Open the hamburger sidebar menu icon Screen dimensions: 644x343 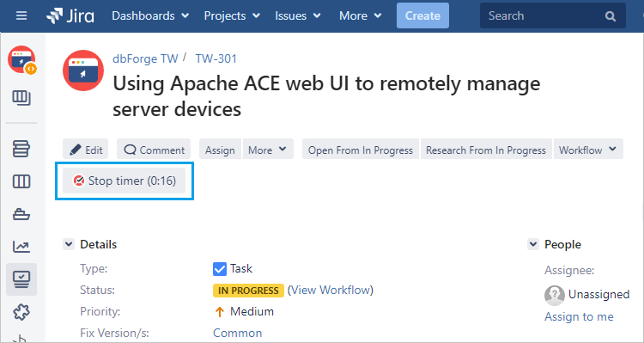tap(21, 16)
